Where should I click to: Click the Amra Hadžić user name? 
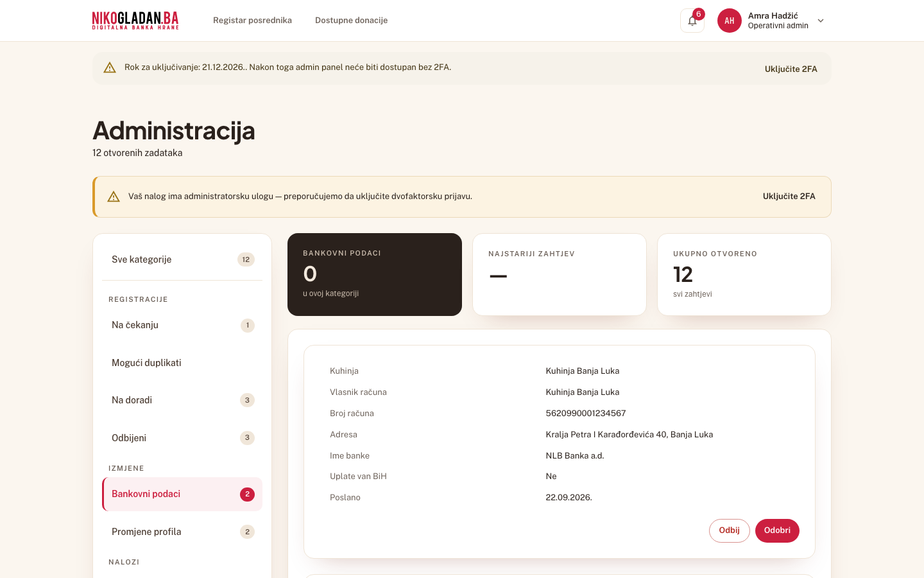pyautogui.click(x=773, y=15)
